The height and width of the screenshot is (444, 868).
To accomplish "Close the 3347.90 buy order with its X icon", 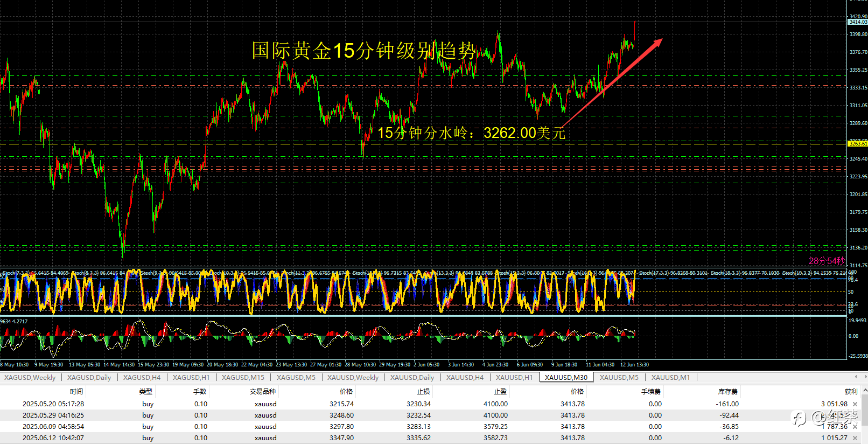I will tap(855, 438).
